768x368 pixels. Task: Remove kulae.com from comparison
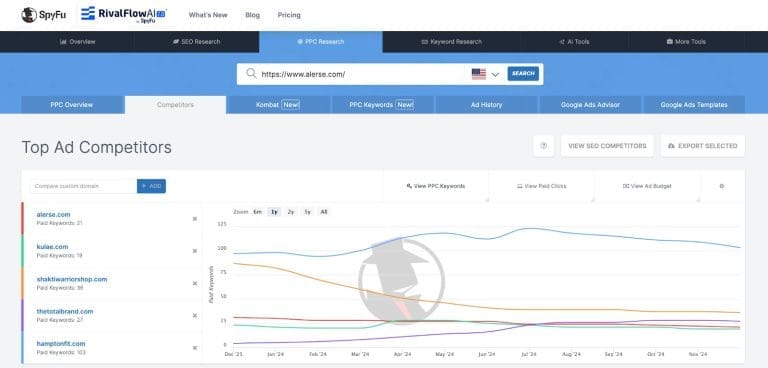(194, 251)
